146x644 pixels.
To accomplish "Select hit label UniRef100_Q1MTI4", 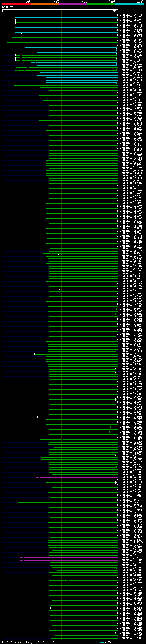I will [x=131, y=352].
